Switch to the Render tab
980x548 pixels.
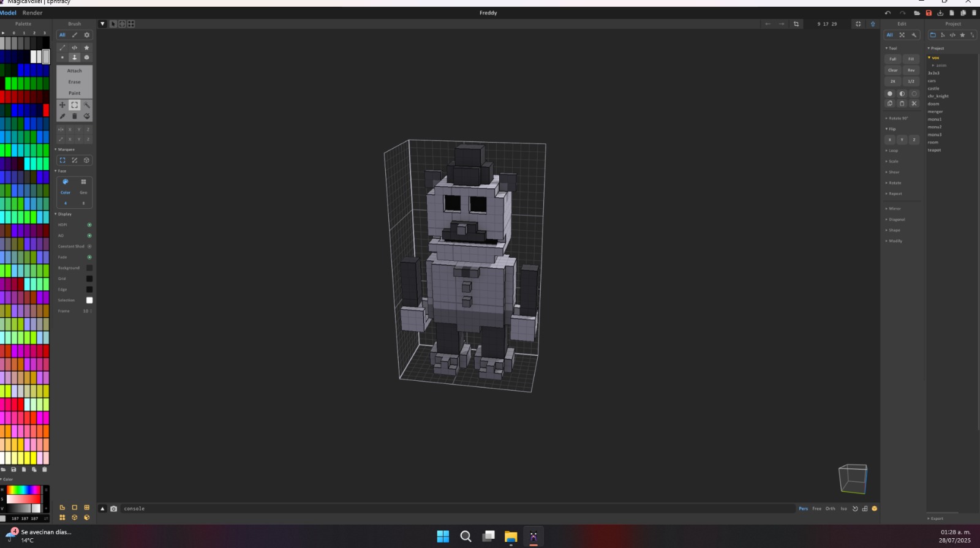(x=32, y=13)
